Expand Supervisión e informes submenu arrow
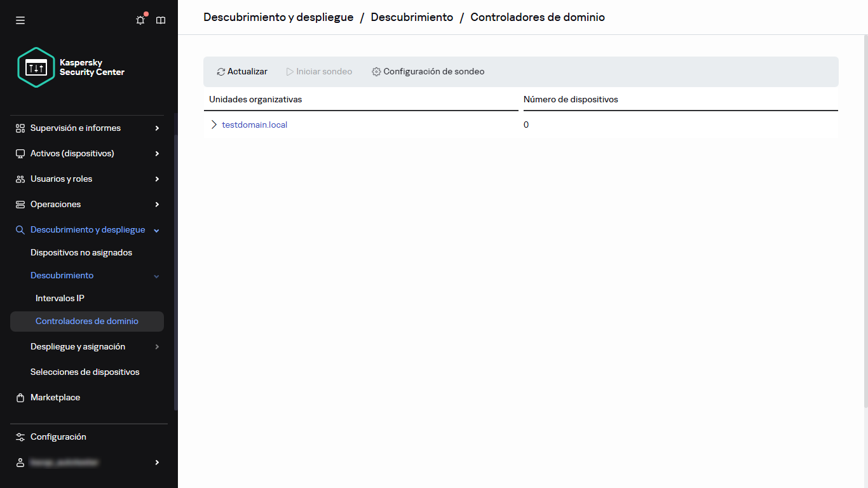Viewport: 868px width, 488px height. tap(157, 128)
